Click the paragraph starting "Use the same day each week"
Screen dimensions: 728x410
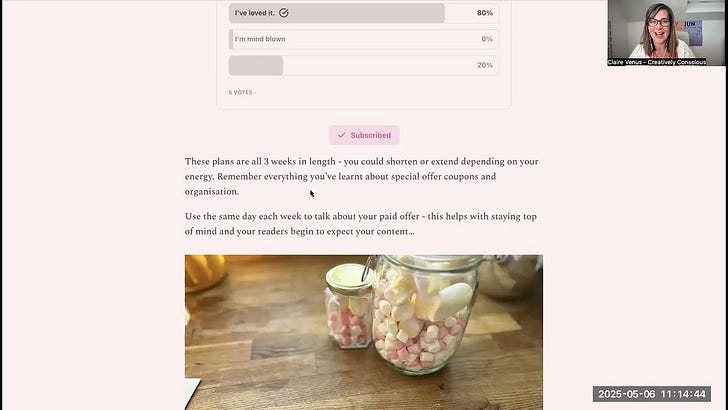[361, 224]
